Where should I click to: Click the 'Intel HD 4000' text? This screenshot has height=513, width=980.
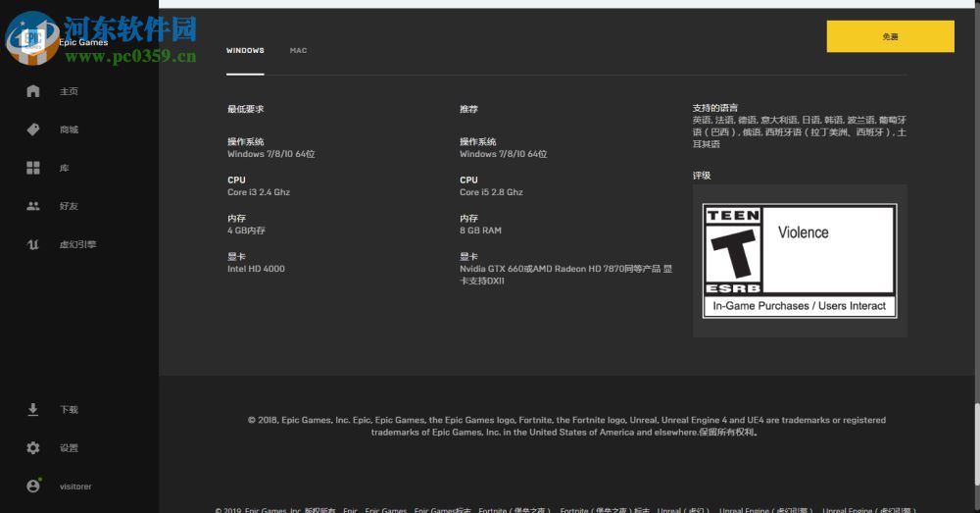[256, 269]
